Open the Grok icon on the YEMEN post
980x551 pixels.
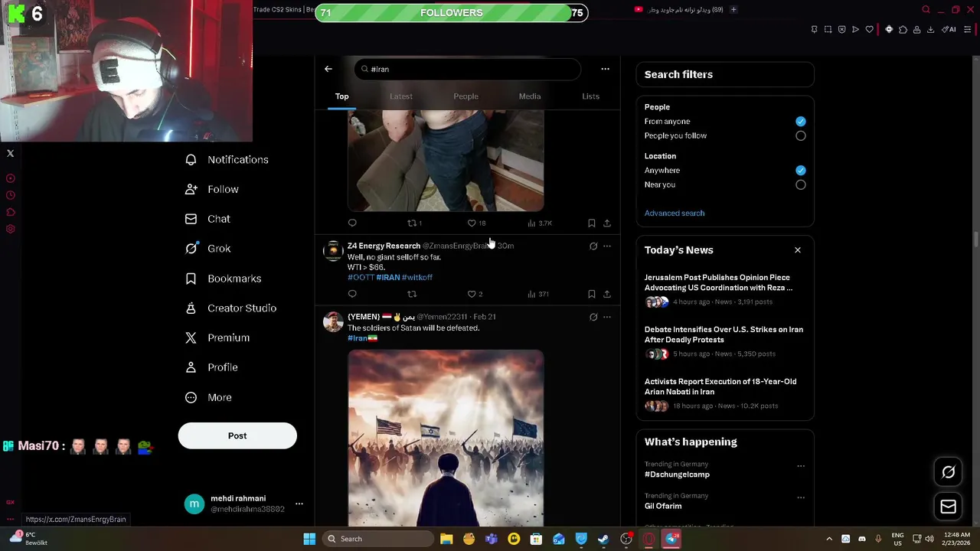593,317
